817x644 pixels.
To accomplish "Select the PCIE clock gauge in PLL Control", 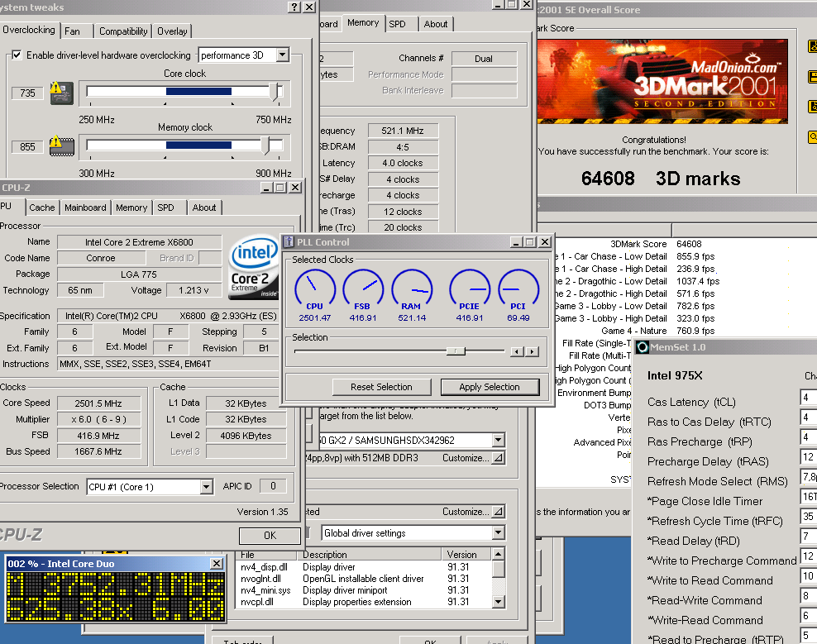I will (470, 295).
